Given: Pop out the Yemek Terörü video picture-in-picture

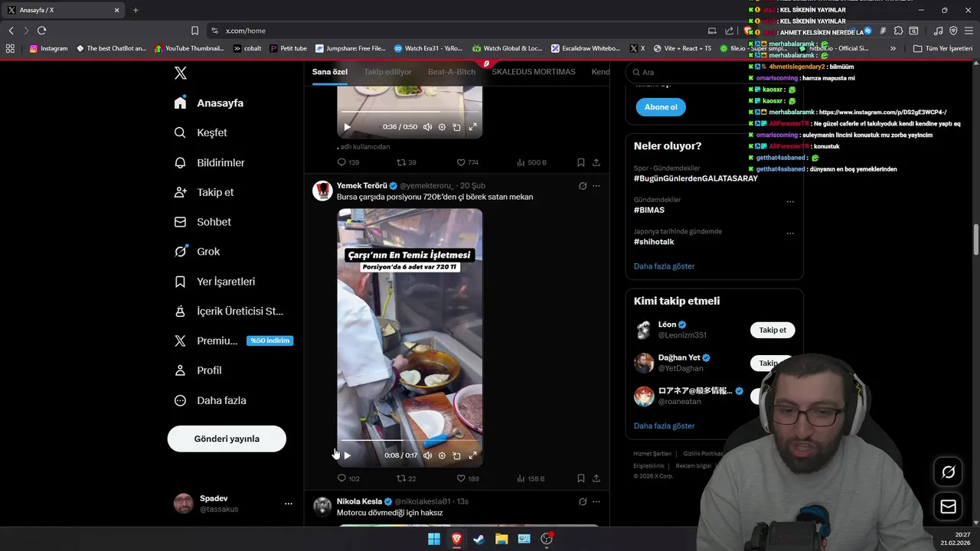Looking at the screenshot, I should [456, 455].
